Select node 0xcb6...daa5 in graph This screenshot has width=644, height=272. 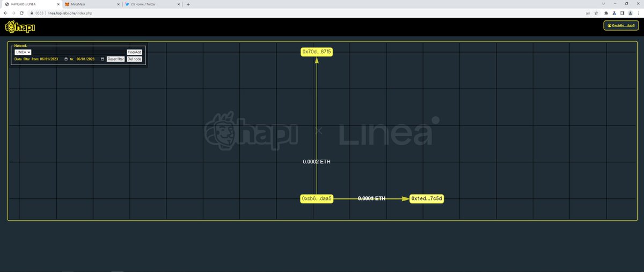click(317, 199)
